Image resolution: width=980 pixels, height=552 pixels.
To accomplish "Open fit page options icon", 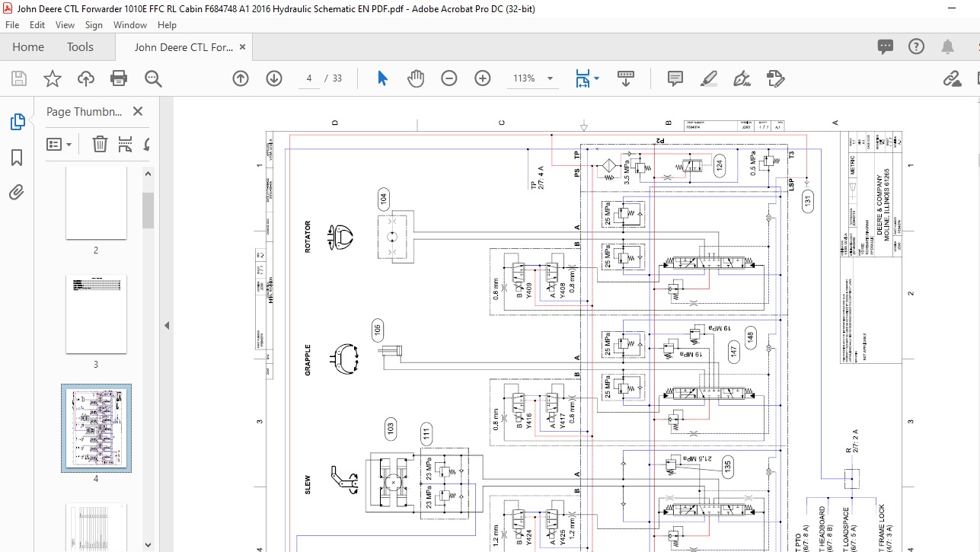I will click(583, 78).
